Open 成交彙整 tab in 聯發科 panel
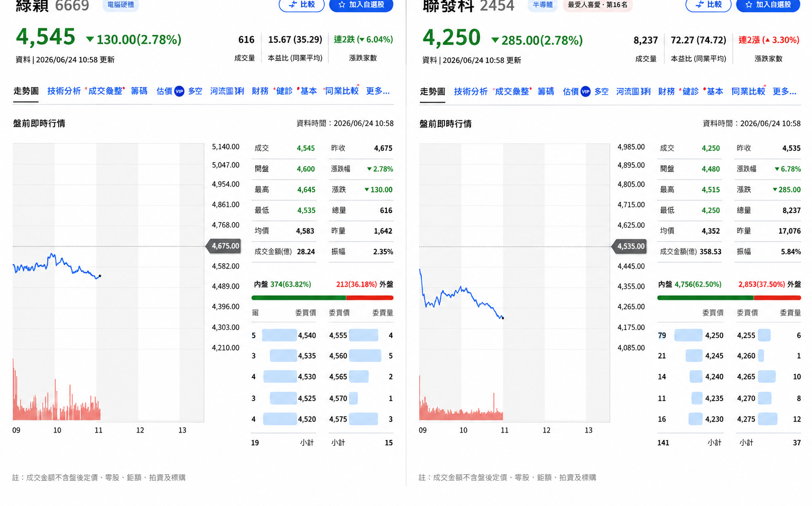This screenshot has width=812, height=506. pos(512,91)
